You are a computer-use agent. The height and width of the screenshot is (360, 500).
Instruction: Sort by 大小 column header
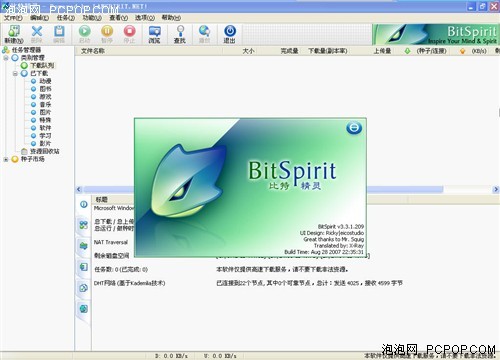coord(248,51)
